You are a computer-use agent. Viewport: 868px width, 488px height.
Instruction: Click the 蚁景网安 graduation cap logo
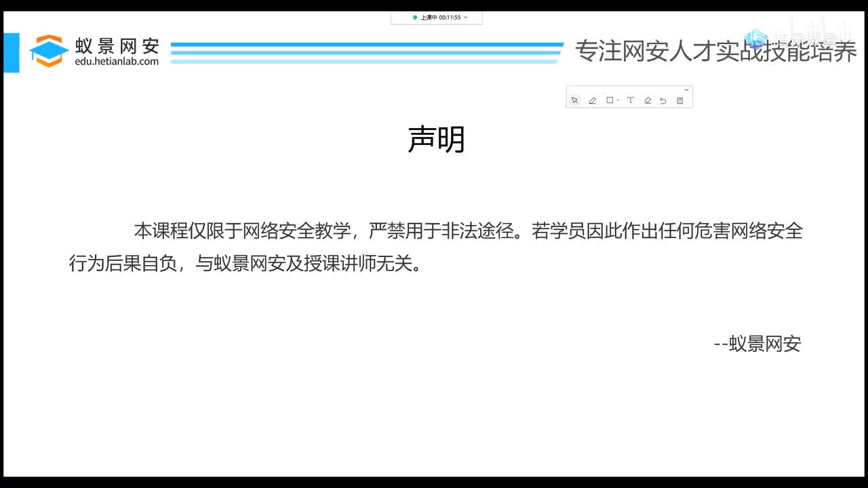(49, 51)
